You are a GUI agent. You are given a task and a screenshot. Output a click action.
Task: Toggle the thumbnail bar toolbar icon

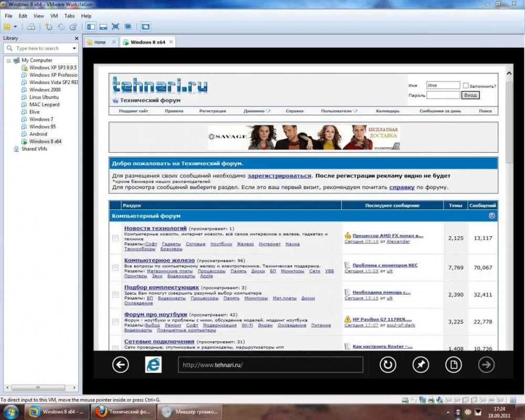pyautogui.click(x=103, y=26)
